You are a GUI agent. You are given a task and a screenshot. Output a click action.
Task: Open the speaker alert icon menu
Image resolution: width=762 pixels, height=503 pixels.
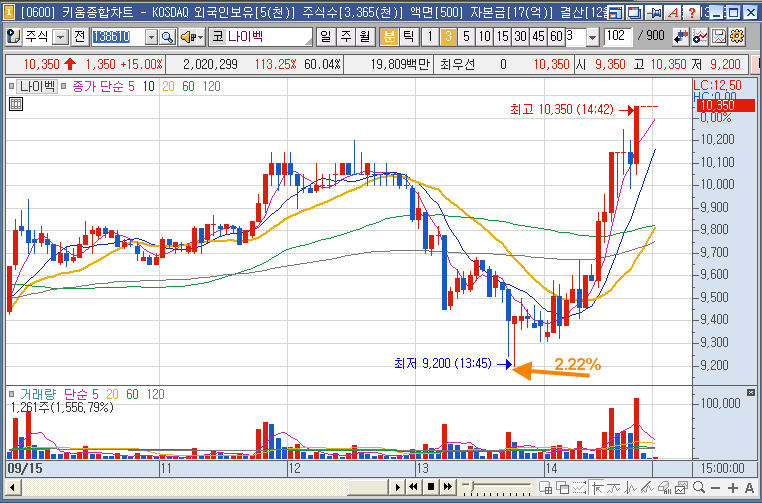tap(192, 37)
